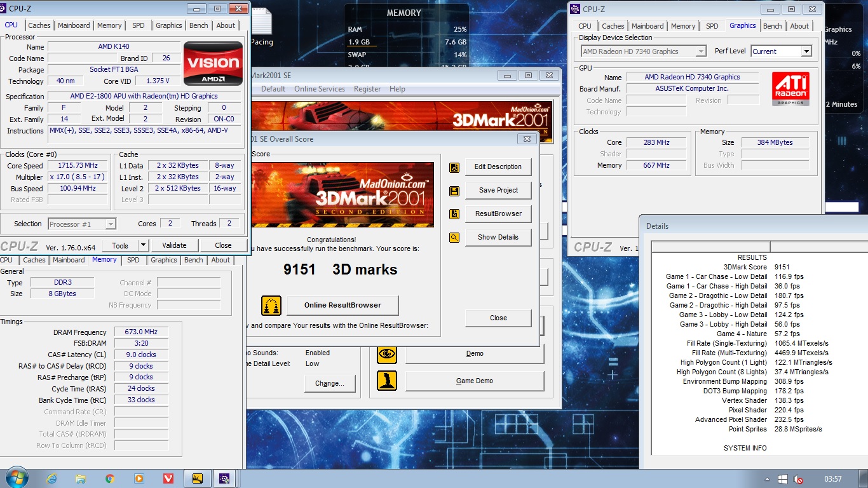Screen dimensions: 868x488
Task: Click '9151 3D marks' score text
Action: point(340,269)
